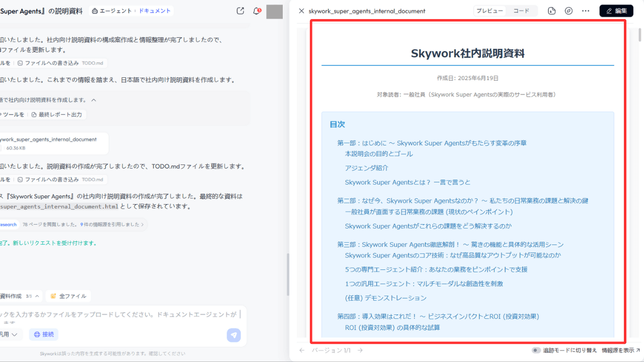The width and height of the screenshot is (644, 362).
Task: Open the 全ファイル button
Action: point(68,296)
